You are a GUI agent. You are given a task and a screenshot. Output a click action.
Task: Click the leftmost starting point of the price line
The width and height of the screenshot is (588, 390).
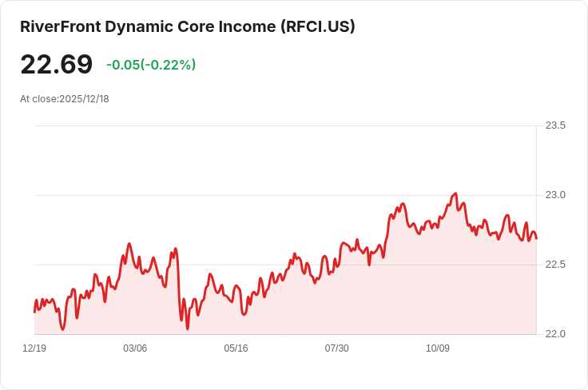[x=34, y=311]
